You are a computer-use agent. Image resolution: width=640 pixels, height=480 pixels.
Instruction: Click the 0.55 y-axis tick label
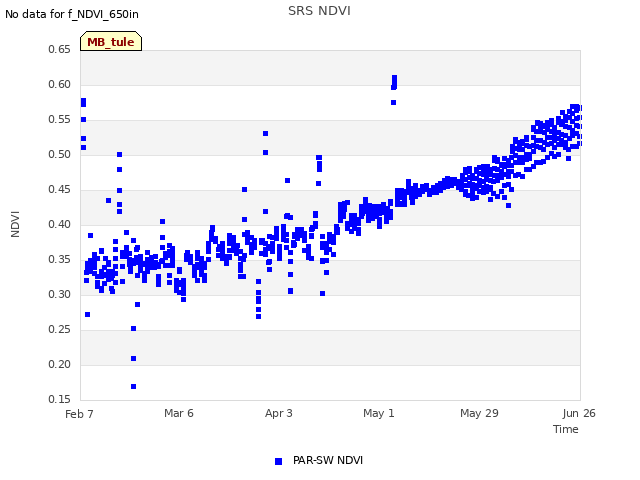coord(59,120)
